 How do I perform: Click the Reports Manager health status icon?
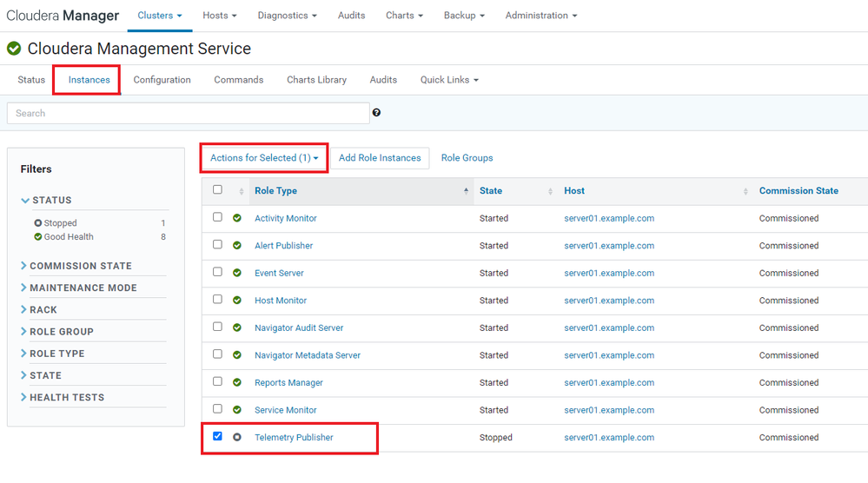point(237,382)
